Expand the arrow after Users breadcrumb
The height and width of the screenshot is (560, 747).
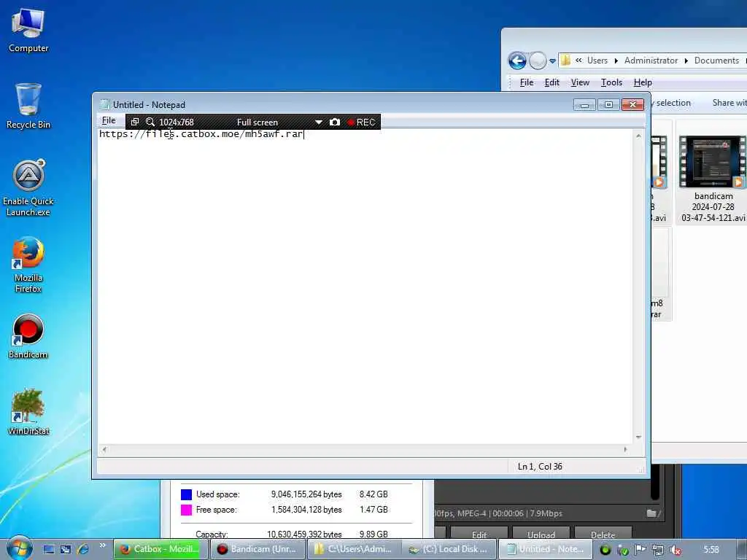[x=616, y=61]
